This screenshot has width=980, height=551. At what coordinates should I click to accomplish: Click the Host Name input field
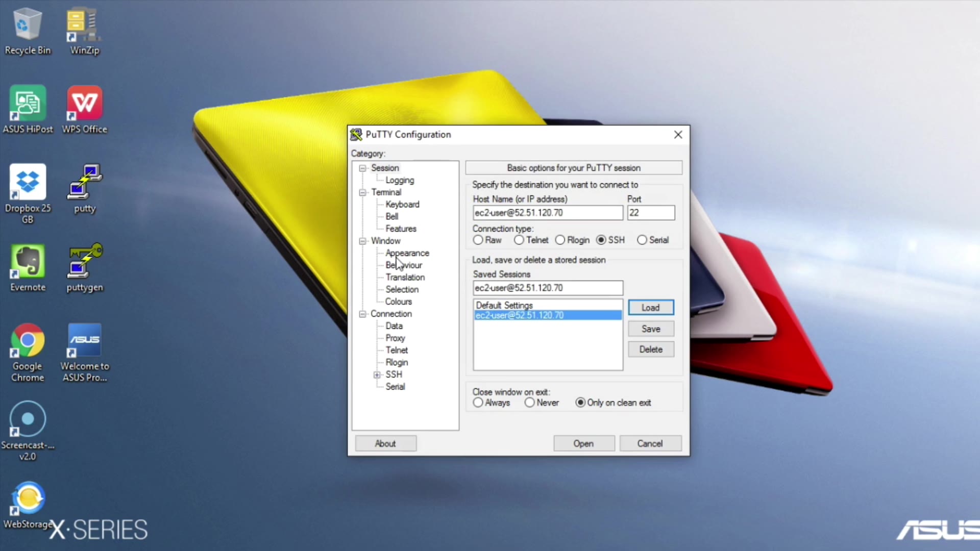pos(547,213)
